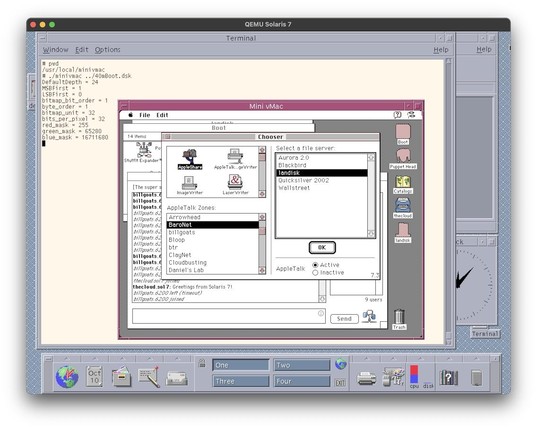
Task: Expand subpanel arrow above the File Manager icon
Action: tap(122, 358)
